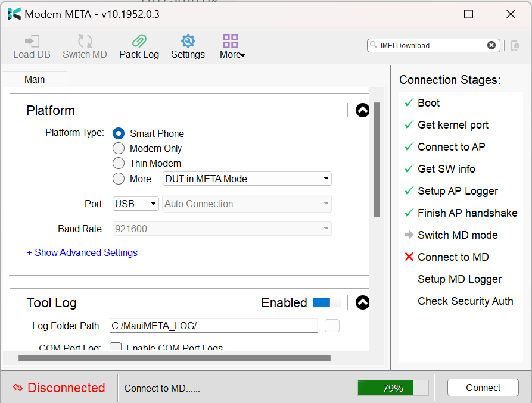The image size is (532, 403).
Task: Collapse the Tool Log section
Action: tap(362, 302)
